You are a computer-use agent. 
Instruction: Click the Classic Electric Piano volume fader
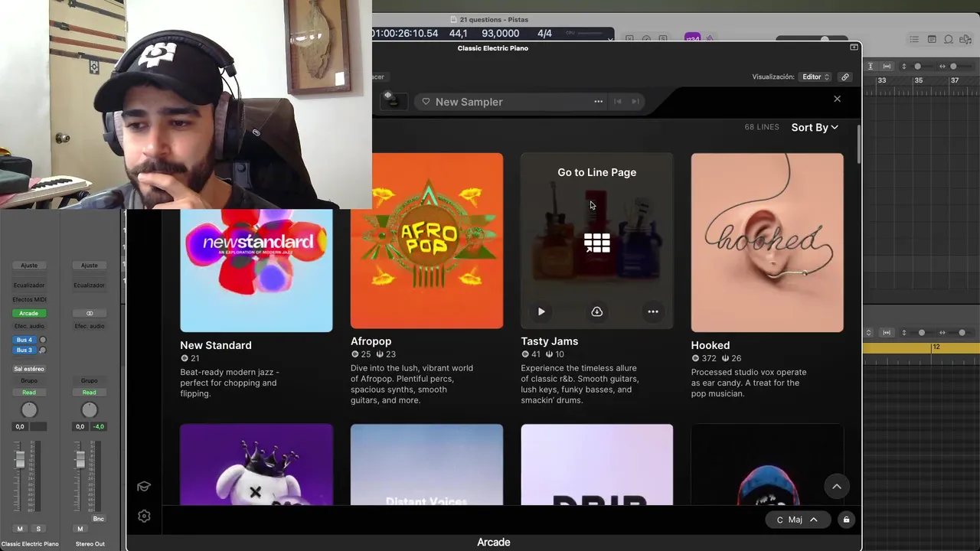(20, 459)
